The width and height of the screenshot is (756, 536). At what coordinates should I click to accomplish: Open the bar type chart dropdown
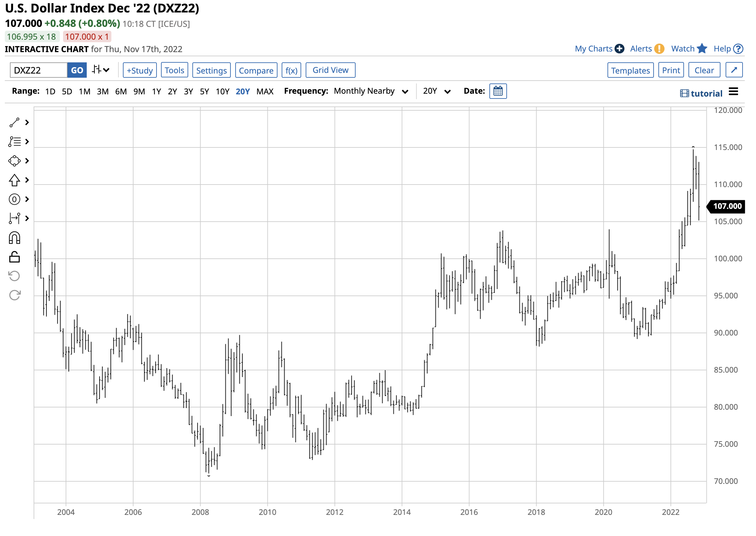pyautogui.click(x=101, y=70)
